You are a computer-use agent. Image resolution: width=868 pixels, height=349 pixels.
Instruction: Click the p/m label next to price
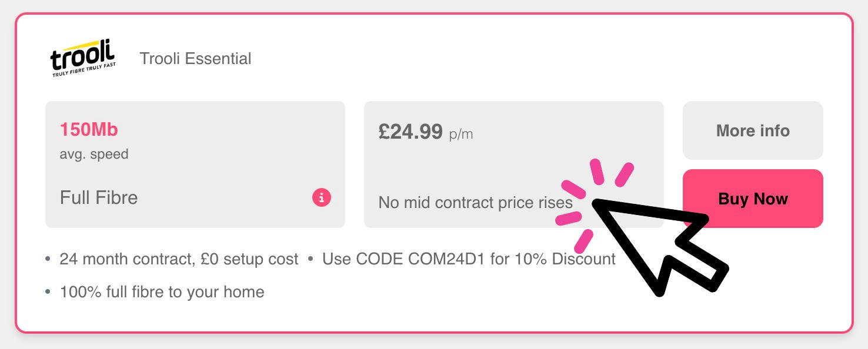[461, 134]
